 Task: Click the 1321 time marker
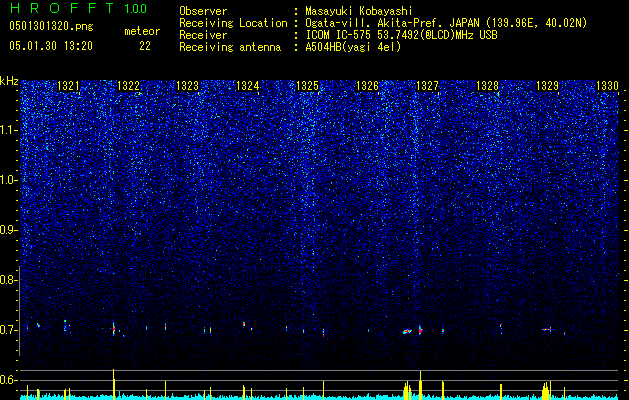click(68, 86)
